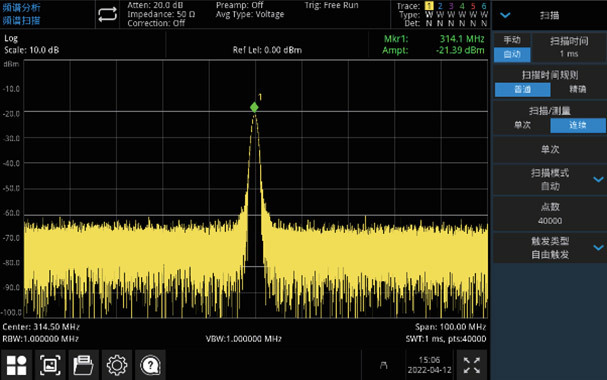This screenshot has width=607, height=380.
Task: Open the file folder icon
Action: 83,365
